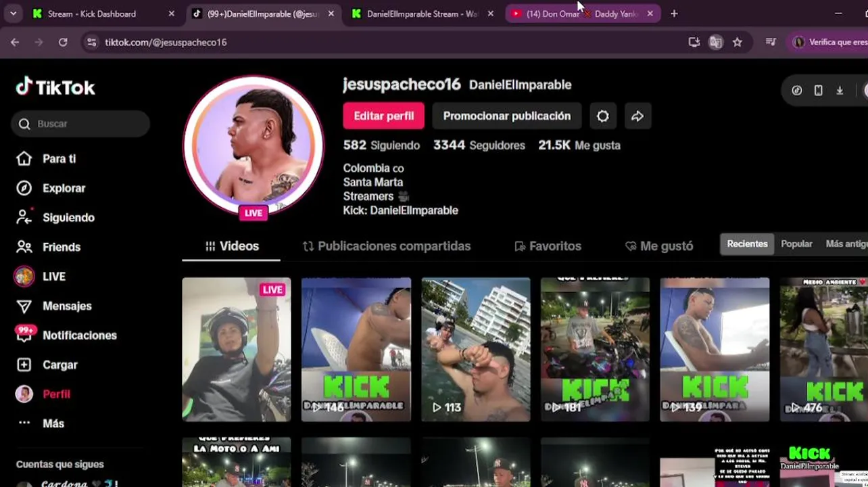Image resolution: width=868 pixels, height=487 pixels.
Task: View 582 Siguiendo list
Action: coord(381,145)
